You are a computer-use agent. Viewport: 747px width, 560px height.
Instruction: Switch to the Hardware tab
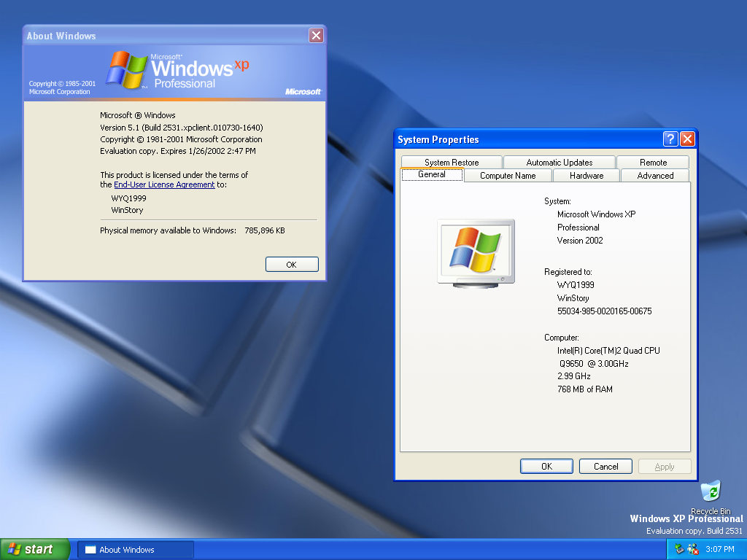coord(587,176)
